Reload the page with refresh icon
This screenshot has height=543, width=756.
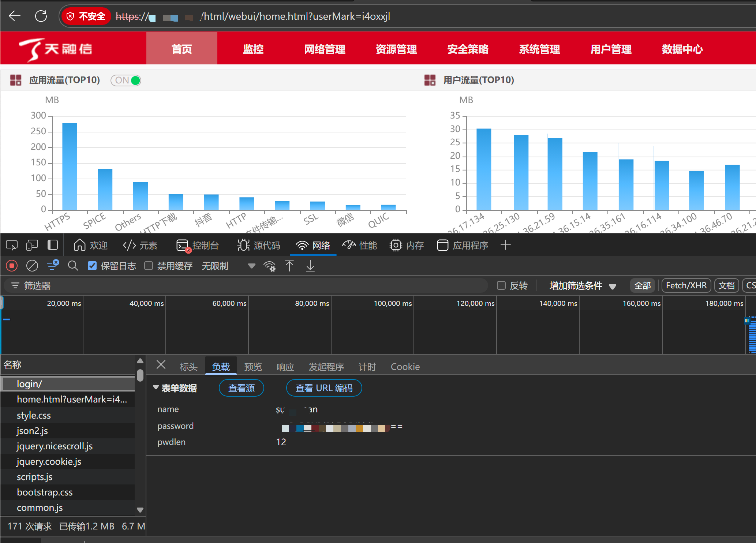click(41, 16)
